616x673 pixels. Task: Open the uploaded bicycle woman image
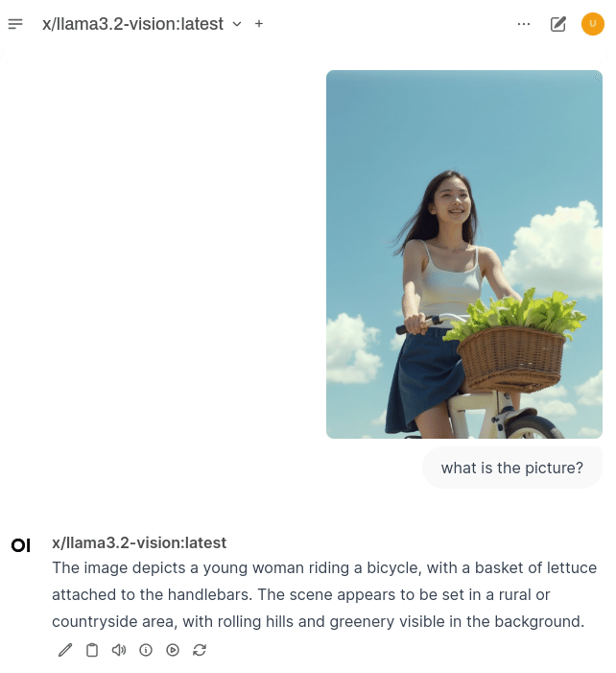464,254
